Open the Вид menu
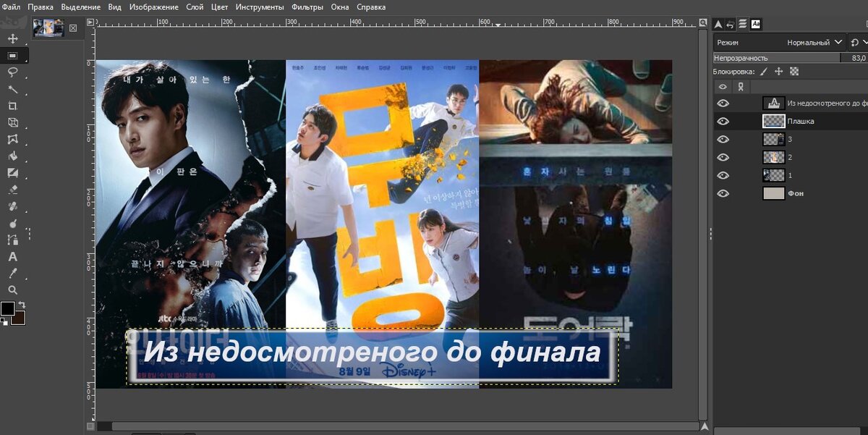 [114, 7]
